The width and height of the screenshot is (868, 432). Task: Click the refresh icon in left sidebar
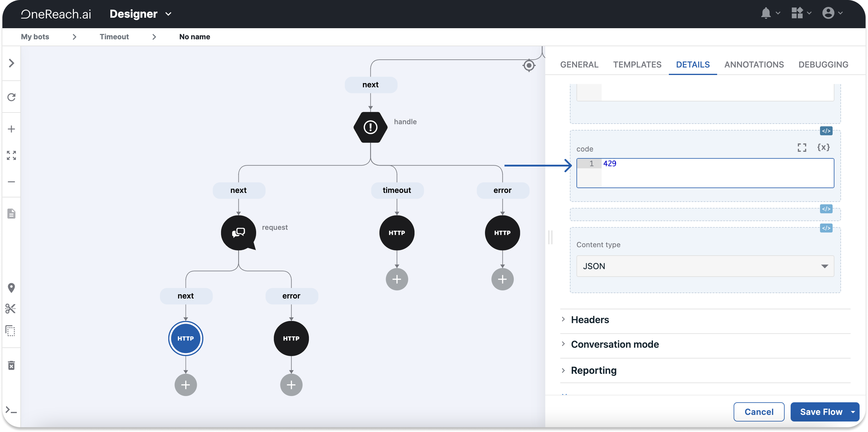click(11, 97)
